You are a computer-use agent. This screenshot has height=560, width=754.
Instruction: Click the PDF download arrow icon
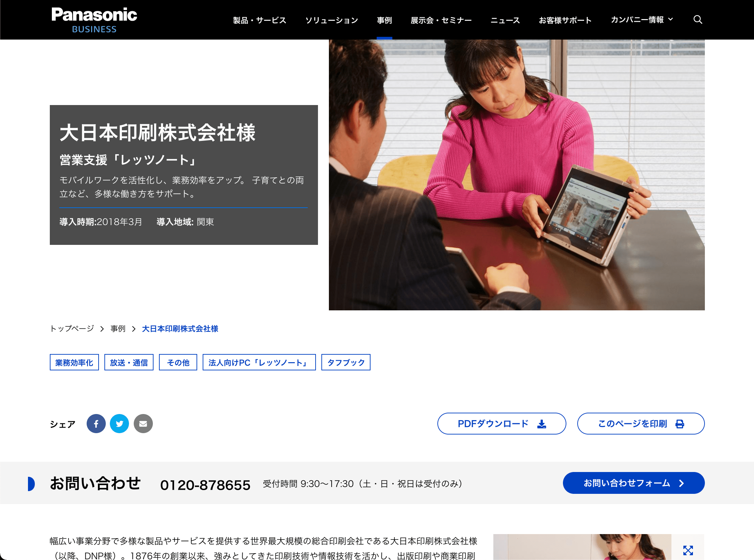(x=542, y=424)
